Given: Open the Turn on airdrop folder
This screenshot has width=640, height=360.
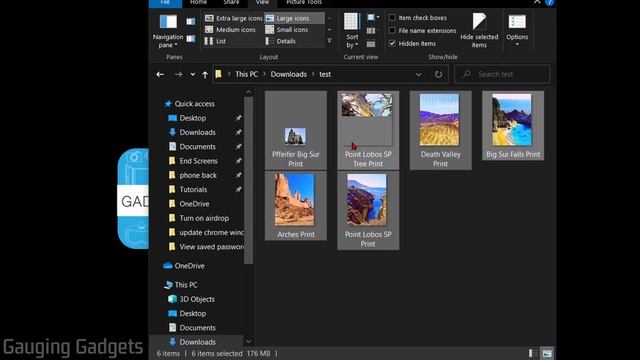Looking at the screenshot, I should pos(204,218).
